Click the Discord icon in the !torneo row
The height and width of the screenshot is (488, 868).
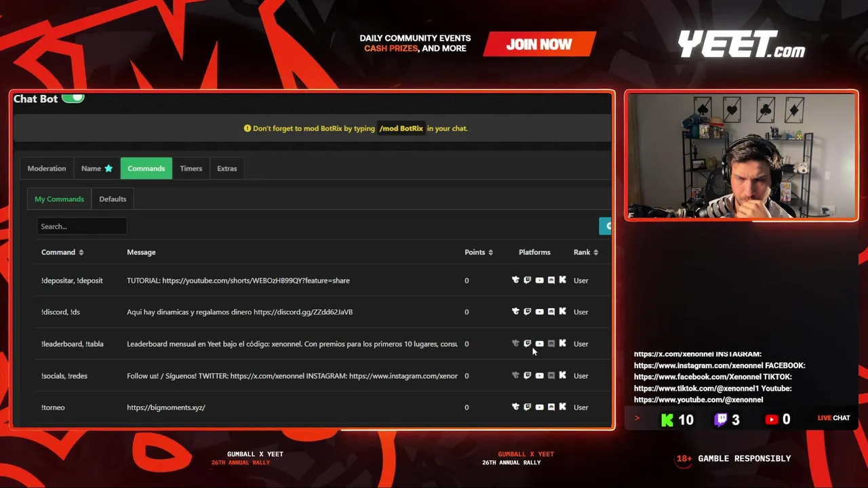click(551, 407)
